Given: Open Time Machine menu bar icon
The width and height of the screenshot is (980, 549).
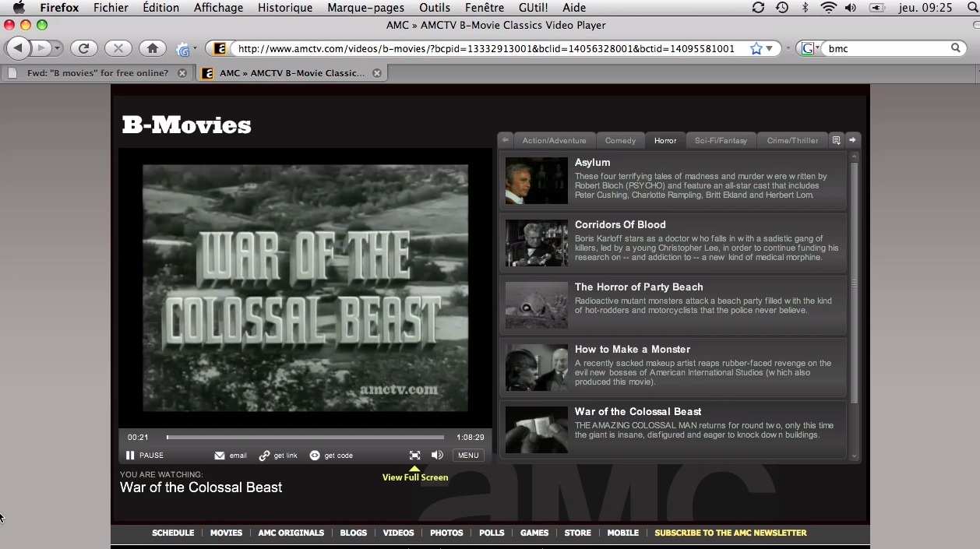Looking at the screenshot, I should coord(782,8).
